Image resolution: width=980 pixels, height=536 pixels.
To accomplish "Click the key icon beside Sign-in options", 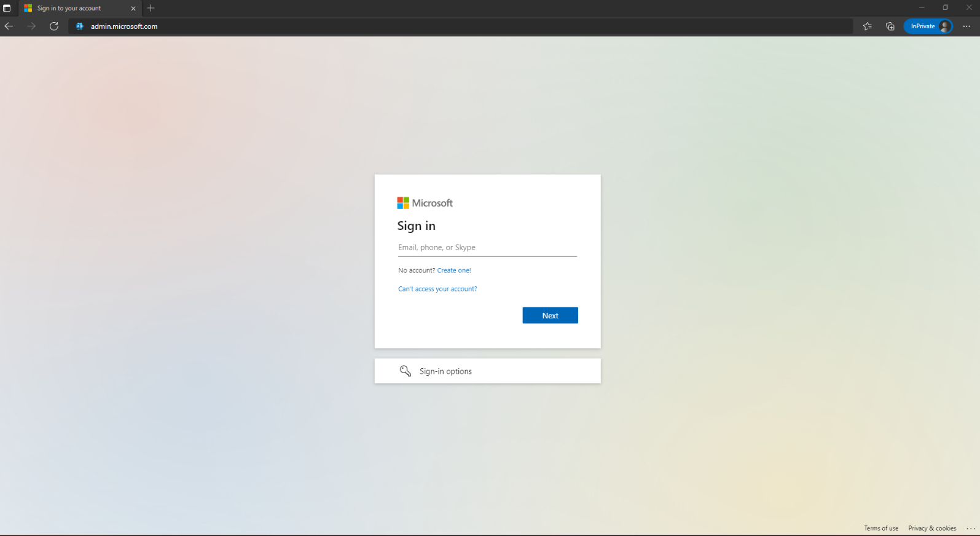I will (406, 371).
